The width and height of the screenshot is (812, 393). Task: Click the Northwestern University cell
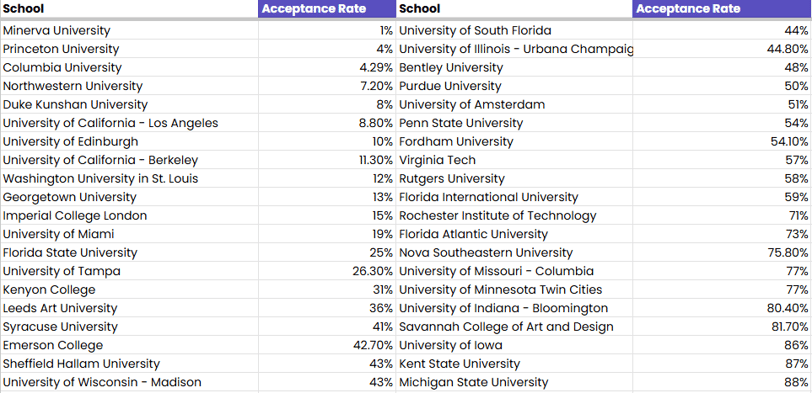tap(129, 86)
